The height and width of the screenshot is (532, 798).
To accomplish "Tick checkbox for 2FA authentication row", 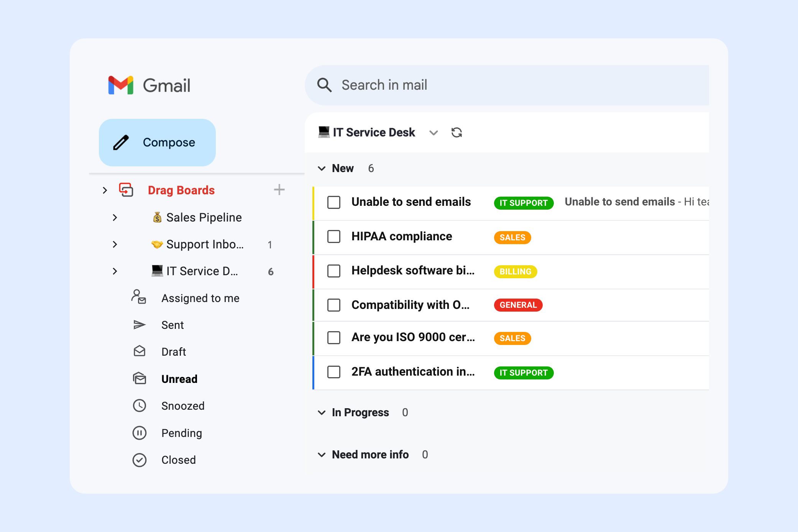I will pos(334,372).
